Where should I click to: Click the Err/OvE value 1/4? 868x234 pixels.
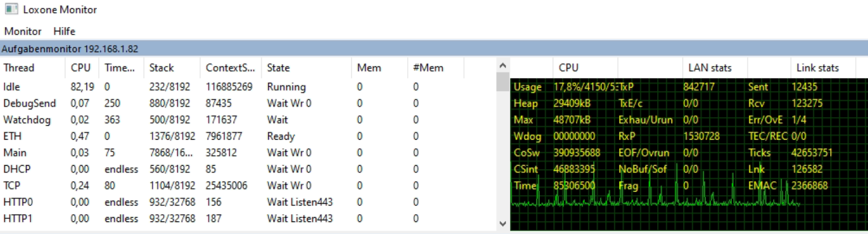pyautogui.click(x=798, y=119)
